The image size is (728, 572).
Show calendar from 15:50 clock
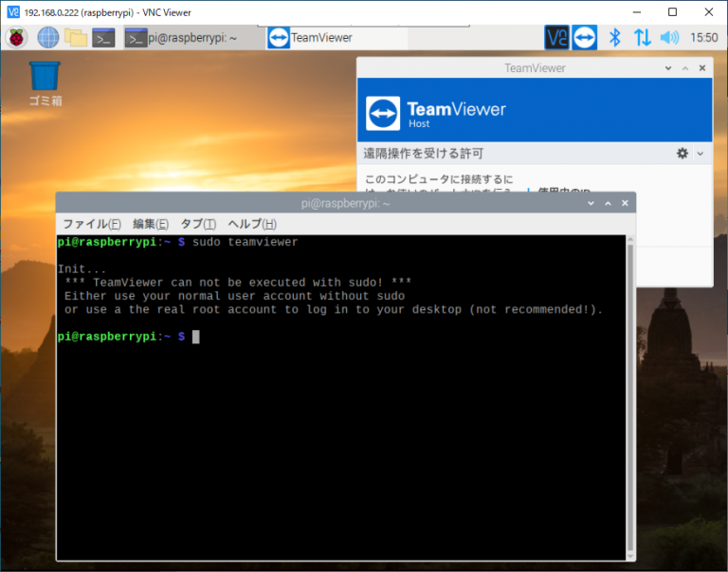pyautogui.click(x=704, y=38)
